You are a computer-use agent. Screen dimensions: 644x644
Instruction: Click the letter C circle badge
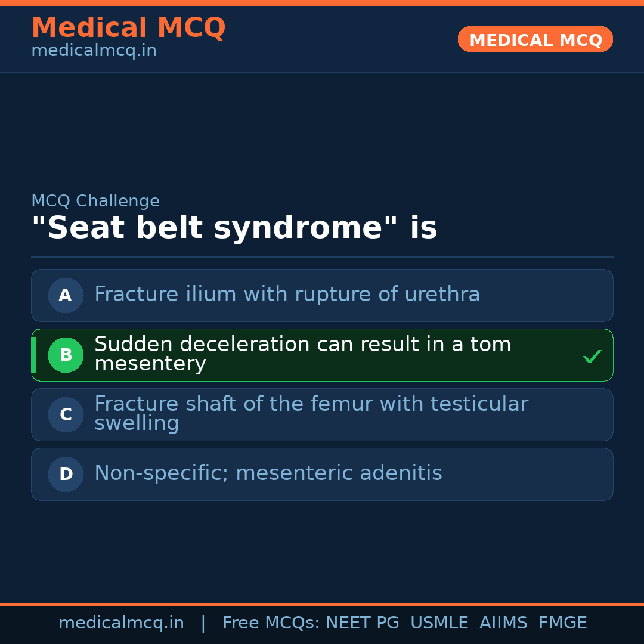tap(66, 414)
